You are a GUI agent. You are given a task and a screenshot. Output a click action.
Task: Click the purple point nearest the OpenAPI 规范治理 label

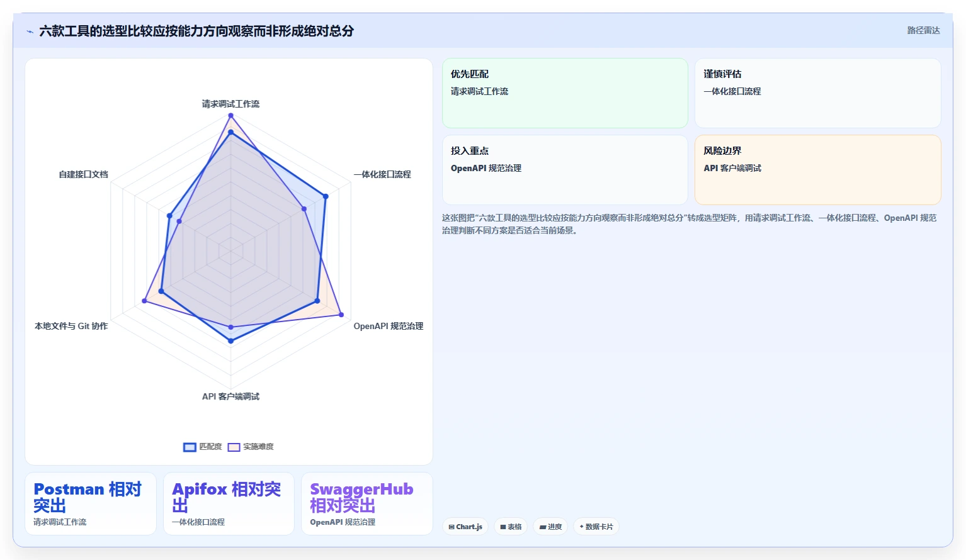coord(341,315)
